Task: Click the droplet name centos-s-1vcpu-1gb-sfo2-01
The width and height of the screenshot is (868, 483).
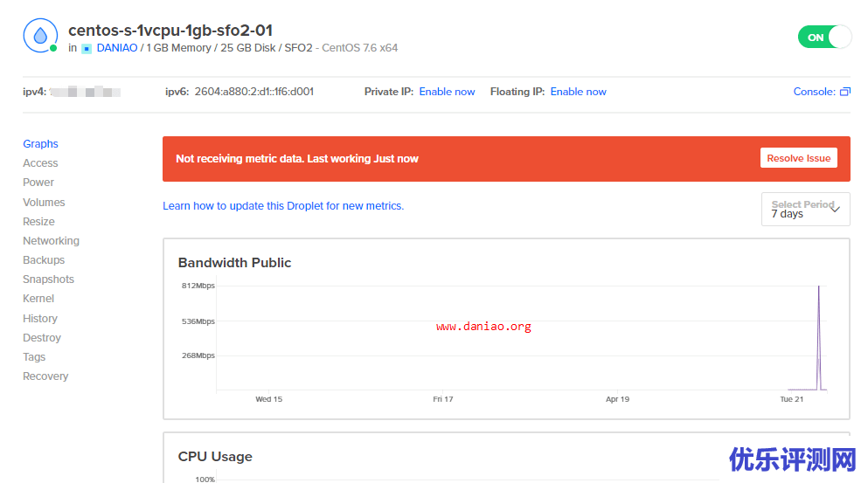Action: [x=170, y=31]
